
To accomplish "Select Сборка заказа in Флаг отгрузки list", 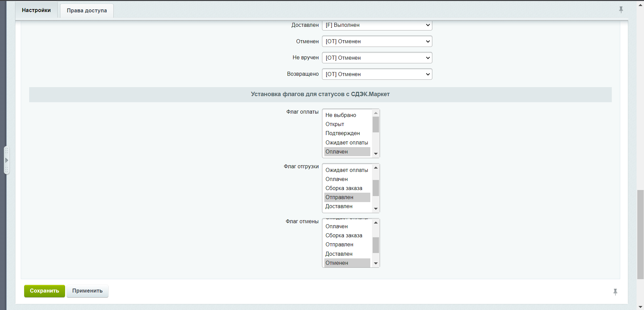I will (x=344, y=188).
